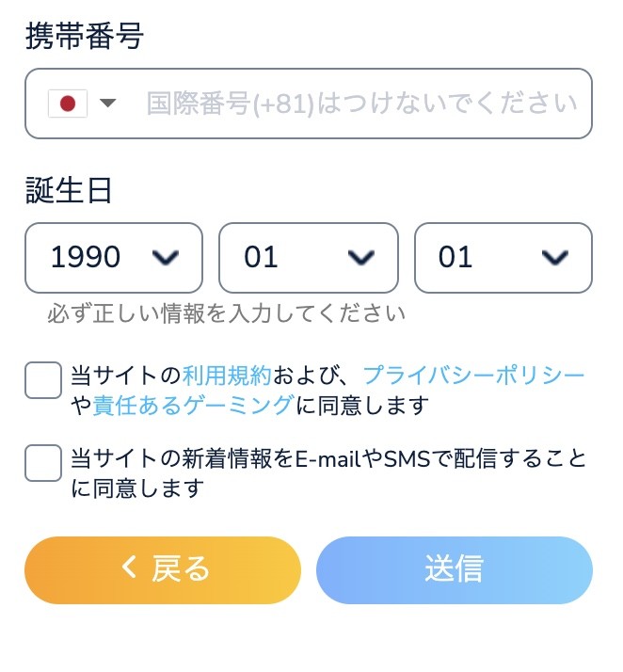Check the terms of use agreement checkbox
Viewport: 623px width, 672px height.
point(43,380)
